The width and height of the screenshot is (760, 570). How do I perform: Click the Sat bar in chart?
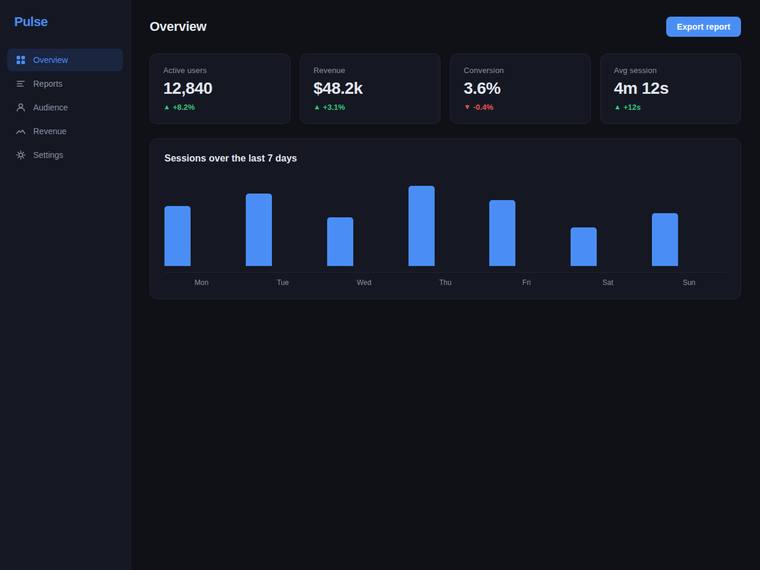point(584,247)
